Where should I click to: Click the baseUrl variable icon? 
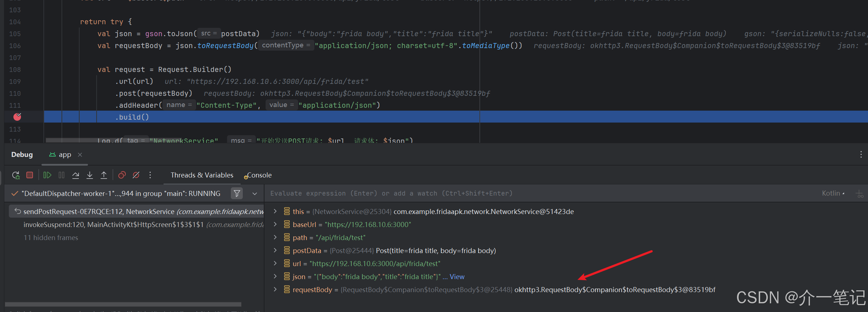click(287, 225)
